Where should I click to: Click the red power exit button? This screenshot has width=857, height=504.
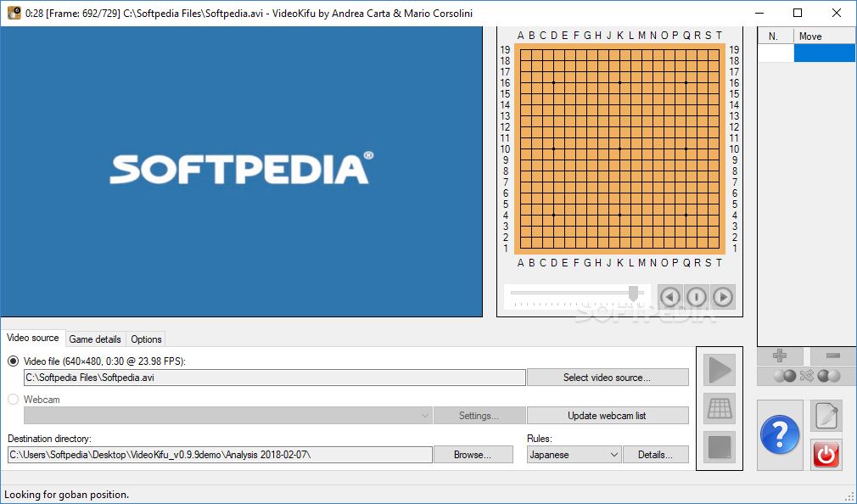click(x=826, y=454)
